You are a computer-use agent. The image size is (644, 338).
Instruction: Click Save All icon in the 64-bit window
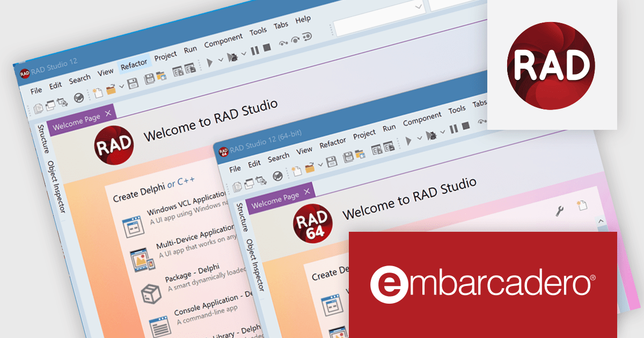click(348, 158)
